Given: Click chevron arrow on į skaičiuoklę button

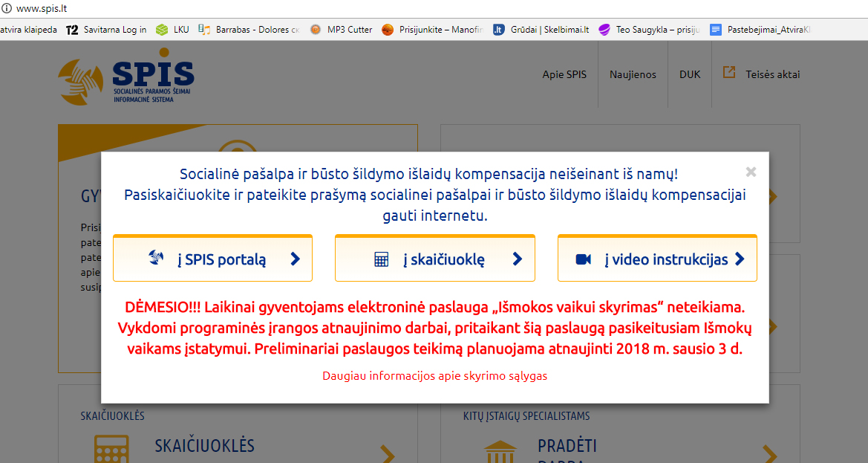Looking at the screenshot, I should pos(518,259).
